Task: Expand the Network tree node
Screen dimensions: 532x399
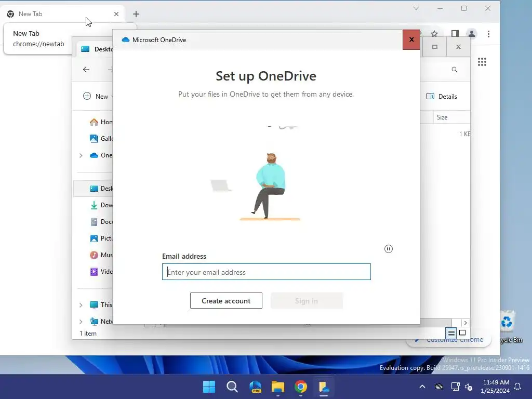Action: [81, 321]
